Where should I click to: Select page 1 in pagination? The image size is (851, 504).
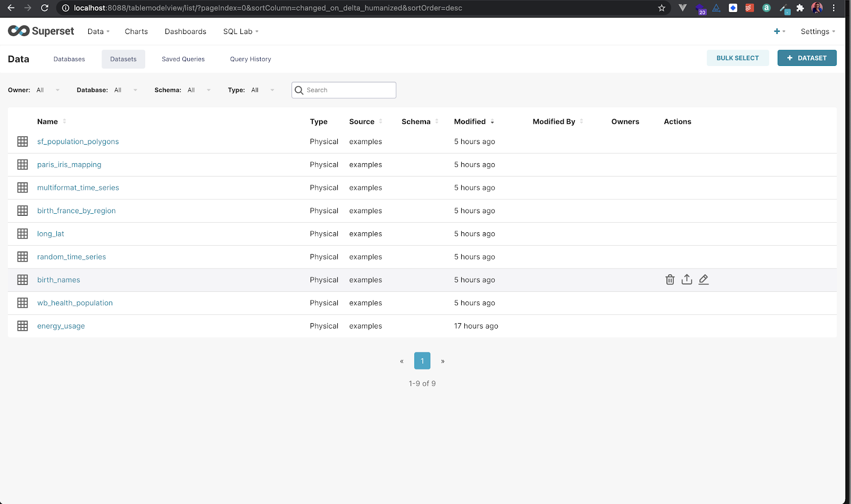pyautogui.click(x=422, y=360)
